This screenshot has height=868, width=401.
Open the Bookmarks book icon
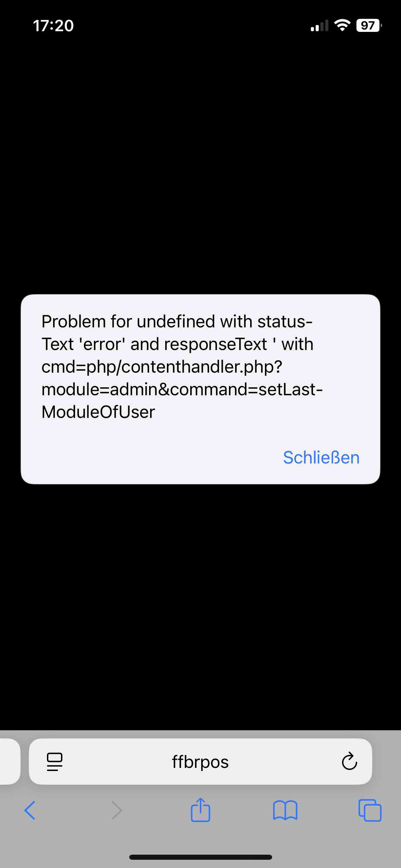pyautogui.click(x=285, y=810)
